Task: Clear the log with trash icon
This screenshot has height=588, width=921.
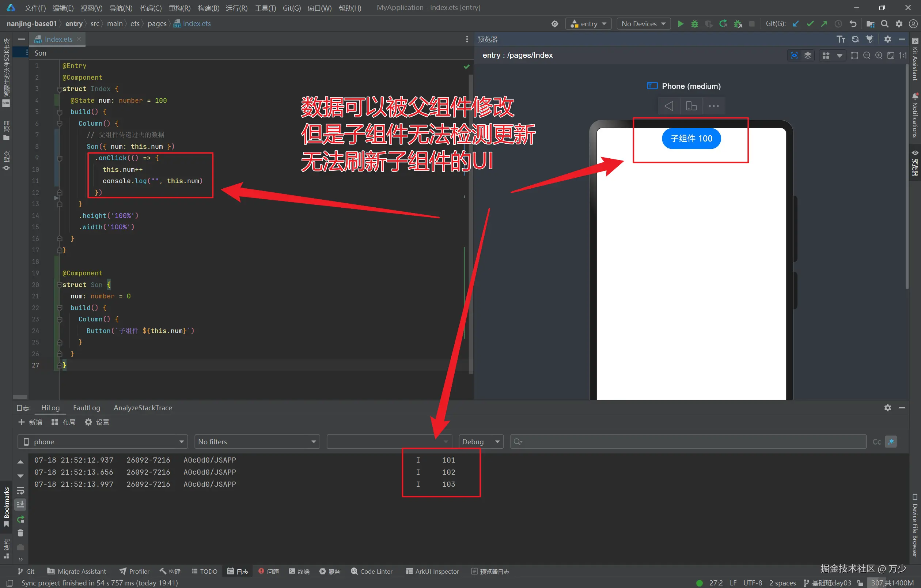Action: [21, 533]
